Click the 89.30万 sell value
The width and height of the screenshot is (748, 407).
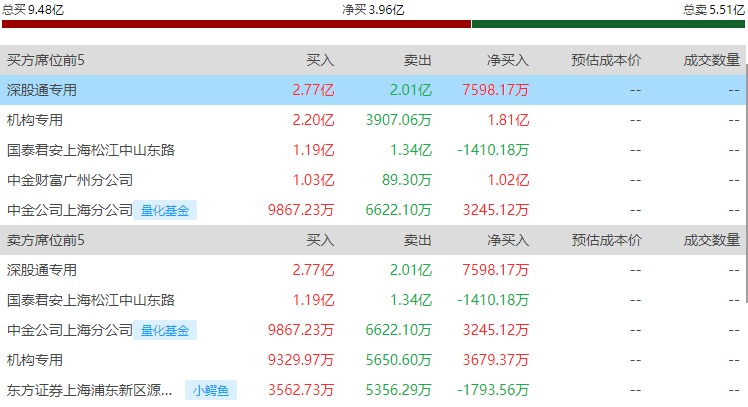406,180
